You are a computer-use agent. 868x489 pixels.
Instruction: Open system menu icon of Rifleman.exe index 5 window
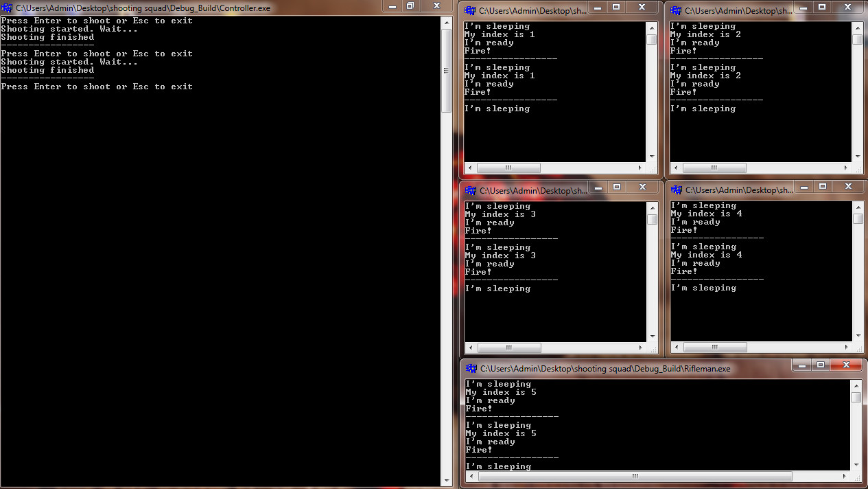click(471, 369)
